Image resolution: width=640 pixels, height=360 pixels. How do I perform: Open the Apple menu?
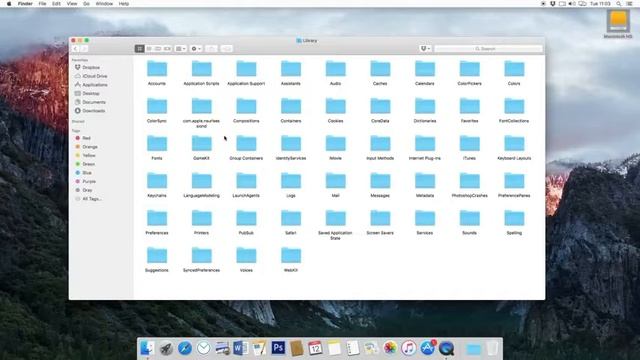click(9, 4)
